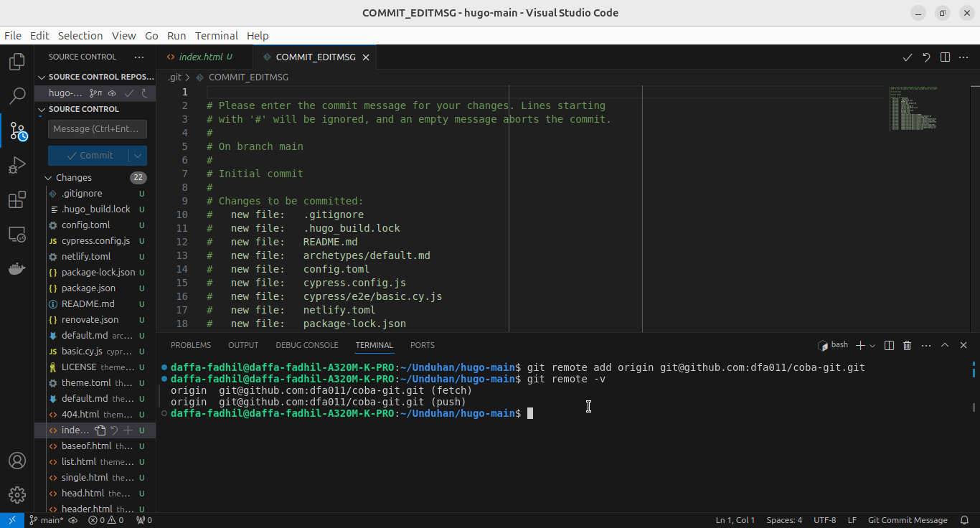Open editor More Actions ellipsis

point(963,57)
